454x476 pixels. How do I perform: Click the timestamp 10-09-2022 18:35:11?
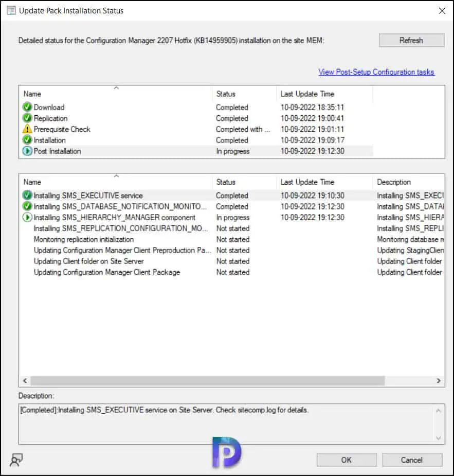(x=312, y=107)
